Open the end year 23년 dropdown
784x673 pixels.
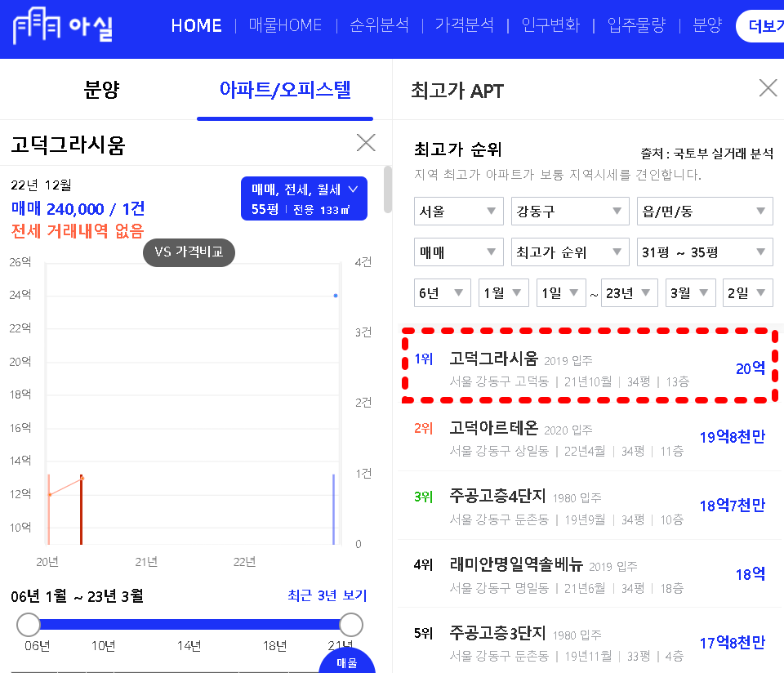point(630,293)
